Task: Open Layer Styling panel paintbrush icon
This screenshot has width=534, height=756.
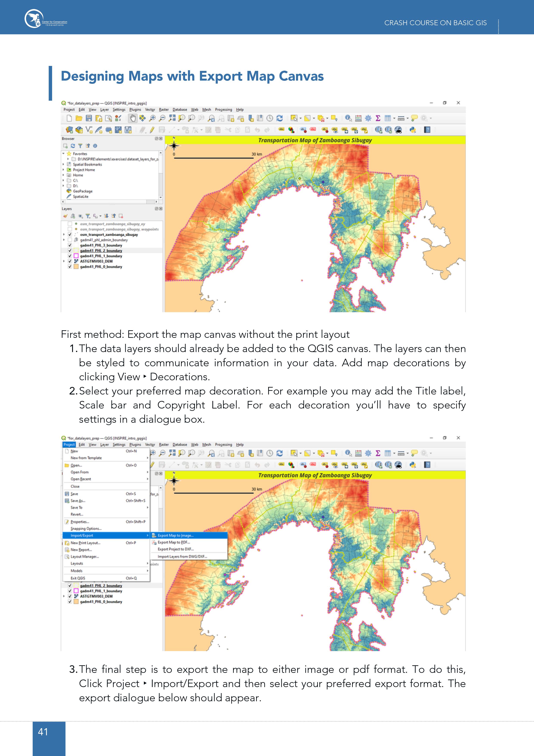Action: coord(65,216)
